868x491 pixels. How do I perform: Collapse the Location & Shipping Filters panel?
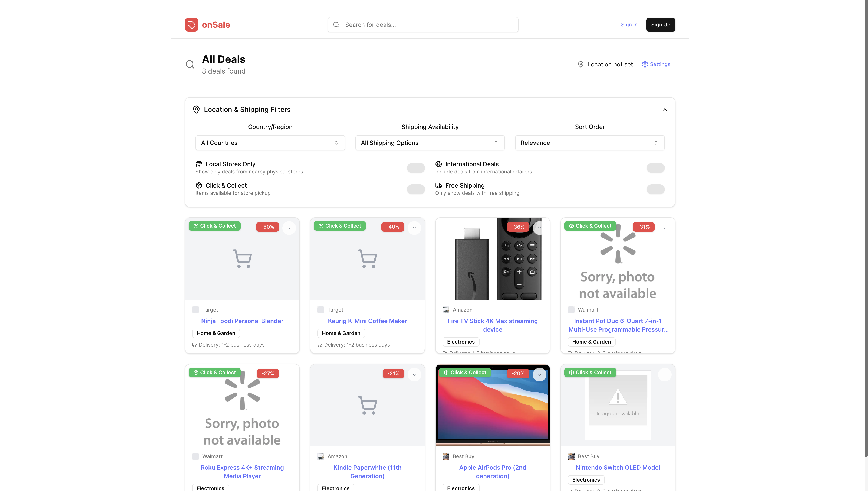pos(665,110)
